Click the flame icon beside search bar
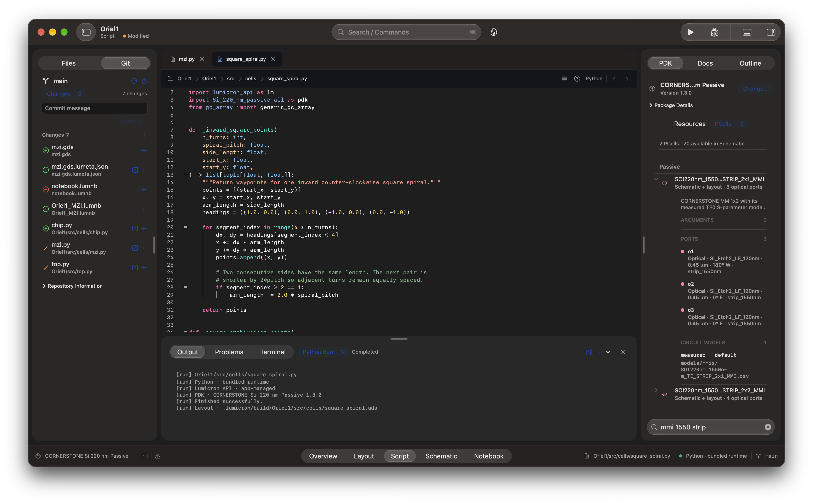Screen dimensions: 813x504 coord(494,32)
